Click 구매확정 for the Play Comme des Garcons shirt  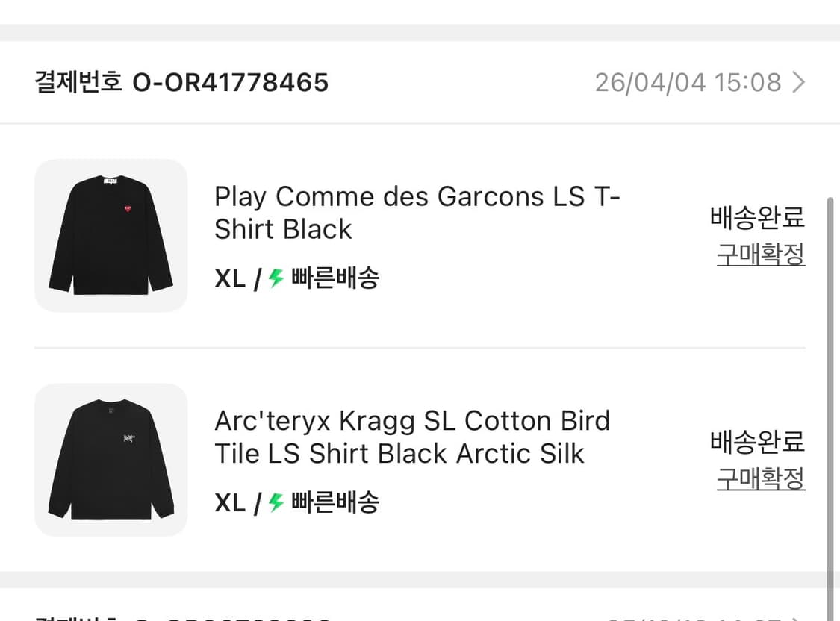(x=759, y=256)
